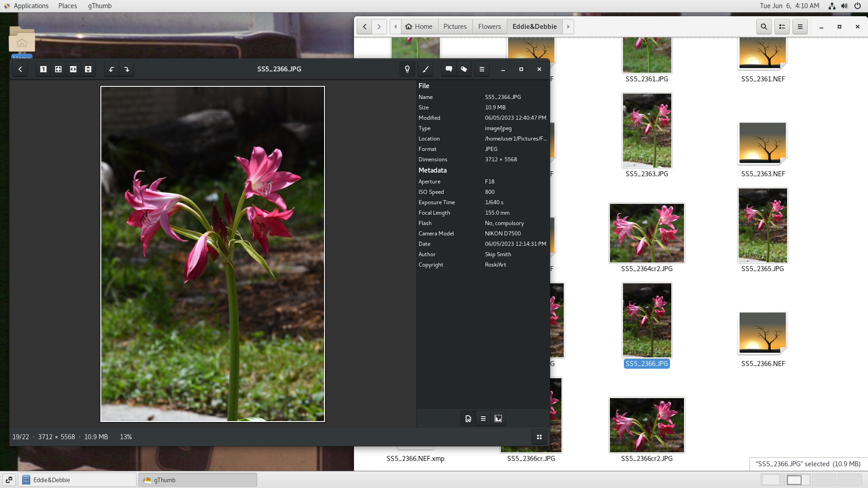Rotate image left in gThumb

click(111, 69)
